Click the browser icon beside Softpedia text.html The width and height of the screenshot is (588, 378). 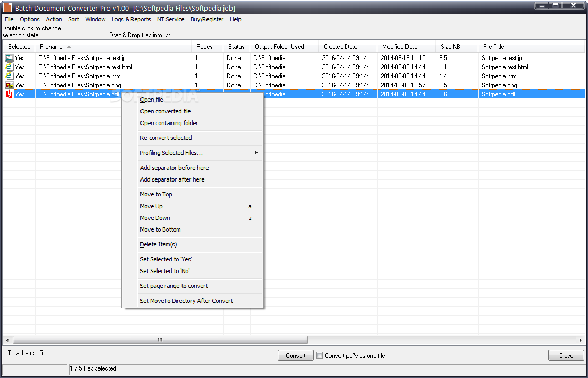(10, 67)
